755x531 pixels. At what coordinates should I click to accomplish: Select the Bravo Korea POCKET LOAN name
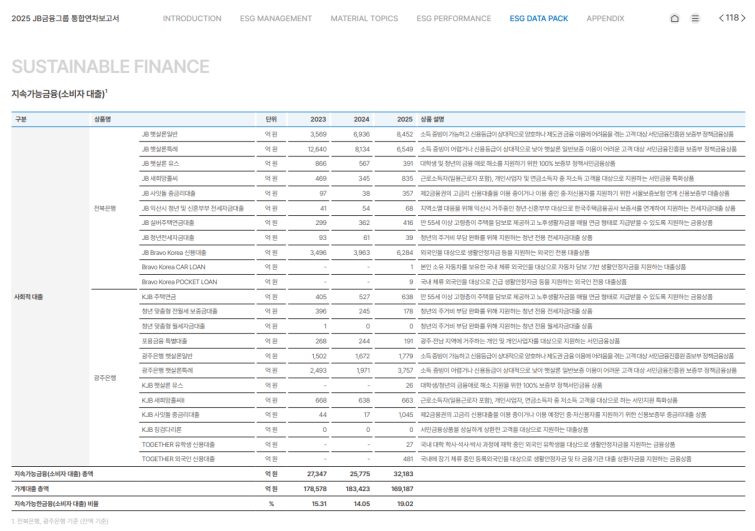[x=179, y=282]
